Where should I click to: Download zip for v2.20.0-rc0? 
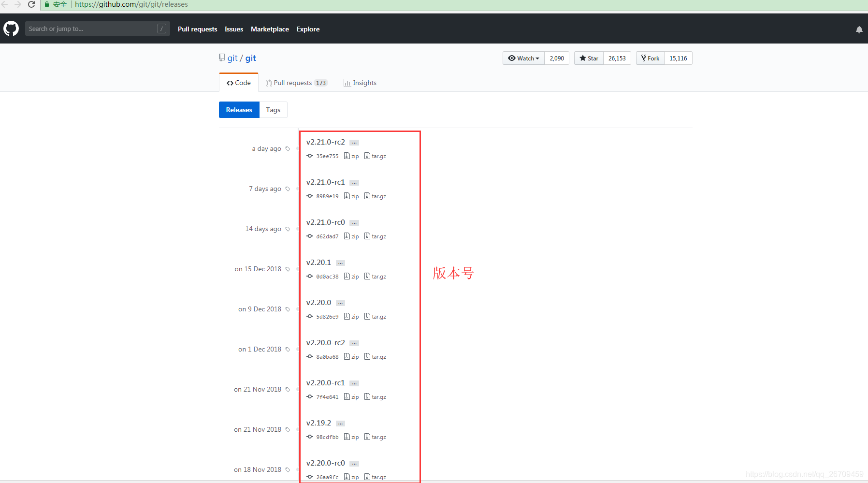(x=352, y=477)
